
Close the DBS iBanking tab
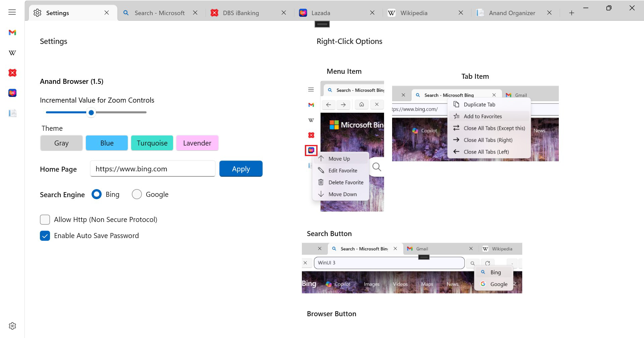(284, 13)
